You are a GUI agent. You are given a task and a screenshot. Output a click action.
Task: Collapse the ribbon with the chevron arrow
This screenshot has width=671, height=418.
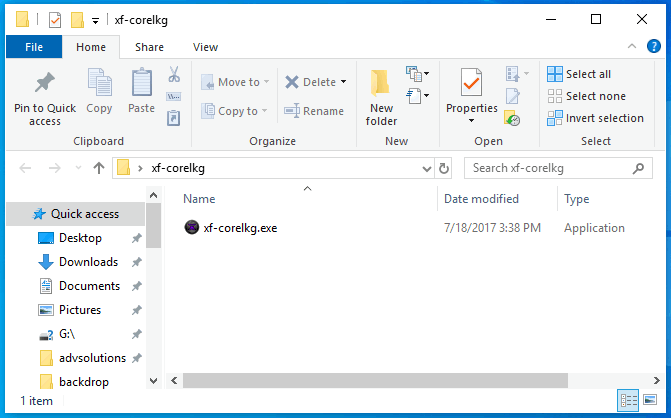point(631,47)
